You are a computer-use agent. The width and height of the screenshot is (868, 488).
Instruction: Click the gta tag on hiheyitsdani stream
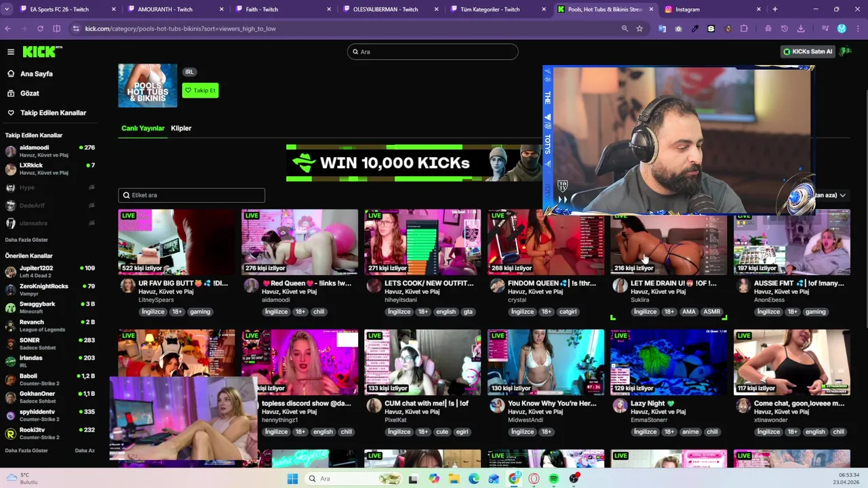[468, 312]
